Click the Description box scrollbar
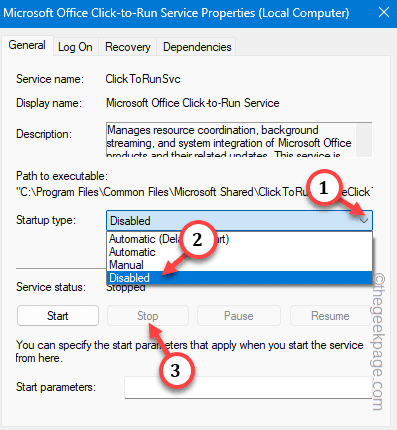Image resolution: width=397 pixels, height=430 pixels. pos(364,139)
